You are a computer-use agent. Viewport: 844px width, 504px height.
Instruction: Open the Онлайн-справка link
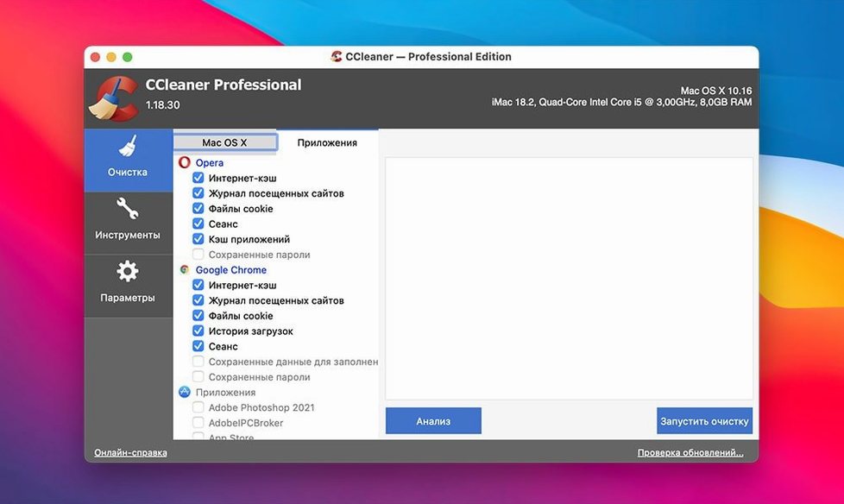131,453
